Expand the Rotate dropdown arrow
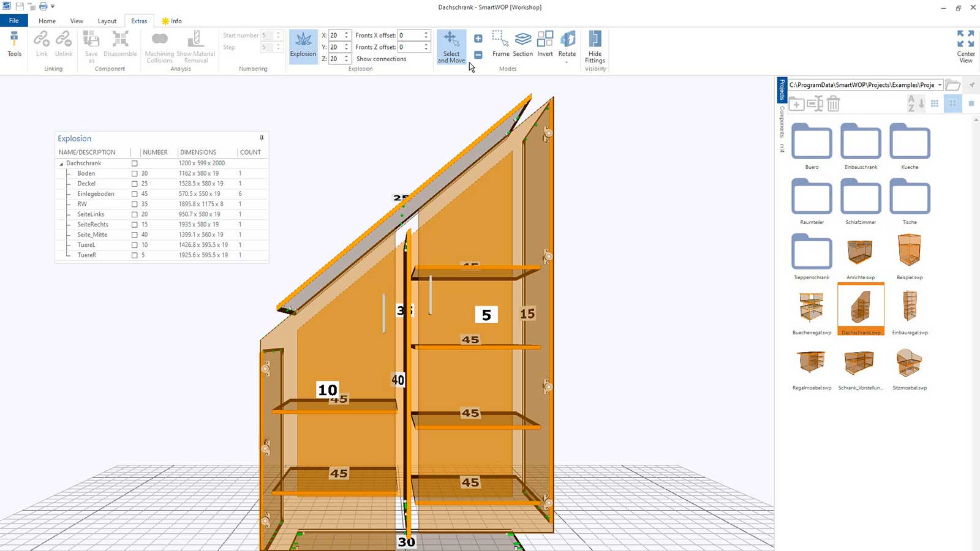This screenshot has width=980, height=551. 567,62
